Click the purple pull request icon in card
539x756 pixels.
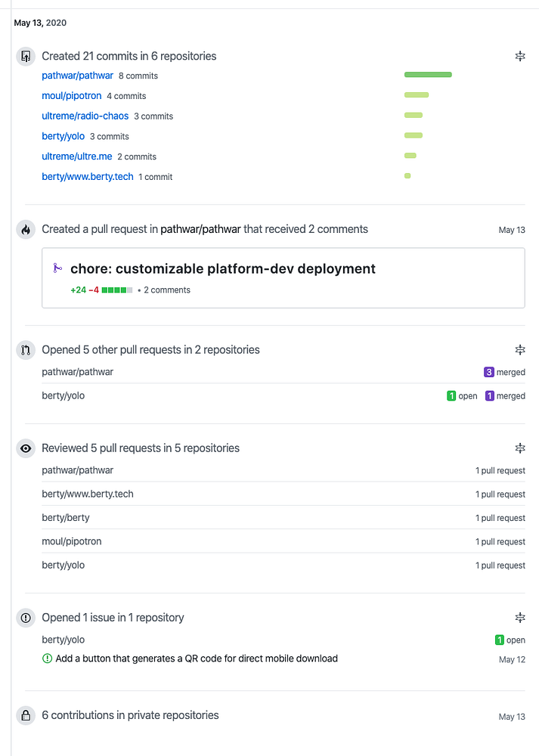[57, 268]
